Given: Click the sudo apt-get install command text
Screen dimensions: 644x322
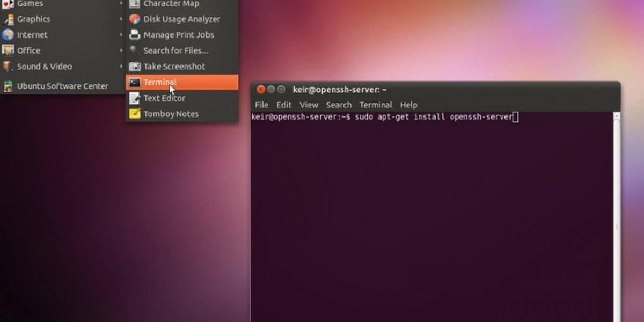Looking at the screenshot, I should 433,117.
